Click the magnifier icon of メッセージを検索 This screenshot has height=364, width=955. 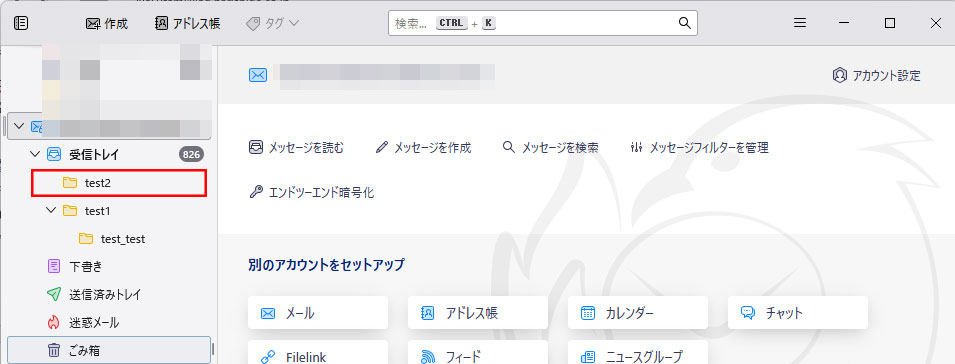pos(509,147)
